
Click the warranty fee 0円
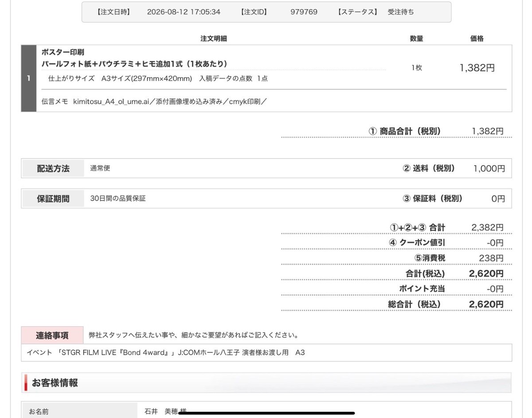point(498,199)
